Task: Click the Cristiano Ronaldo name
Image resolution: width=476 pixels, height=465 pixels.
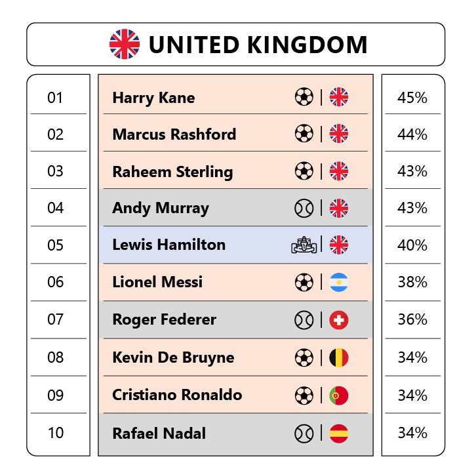Action: click(x=177, y=395)
